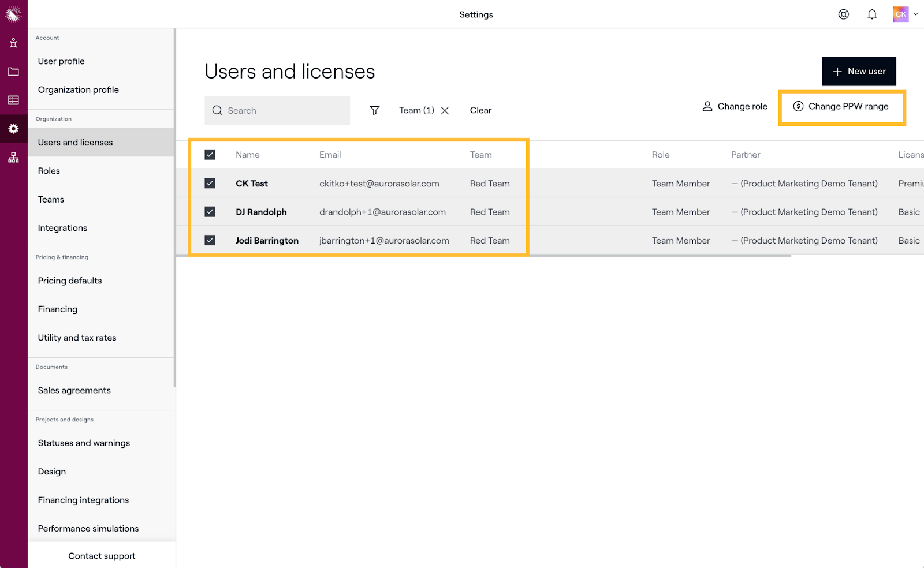Remove the Team (1) filter chip
Image resolution: width=924 pixels, height=568 pixels.
pyautogui.click(x=445, y=111)
